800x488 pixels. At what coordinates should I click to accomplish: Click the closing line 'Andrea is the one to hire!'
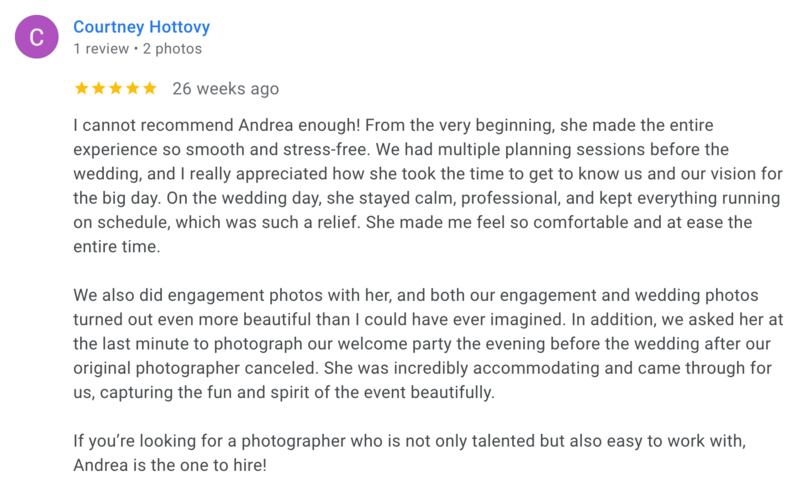[170, 465]
